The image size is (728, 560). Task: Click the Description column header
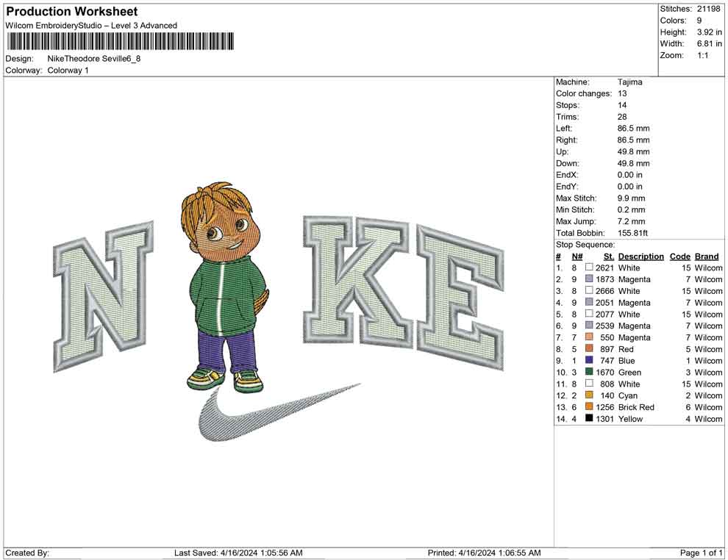tap(640, 256)
